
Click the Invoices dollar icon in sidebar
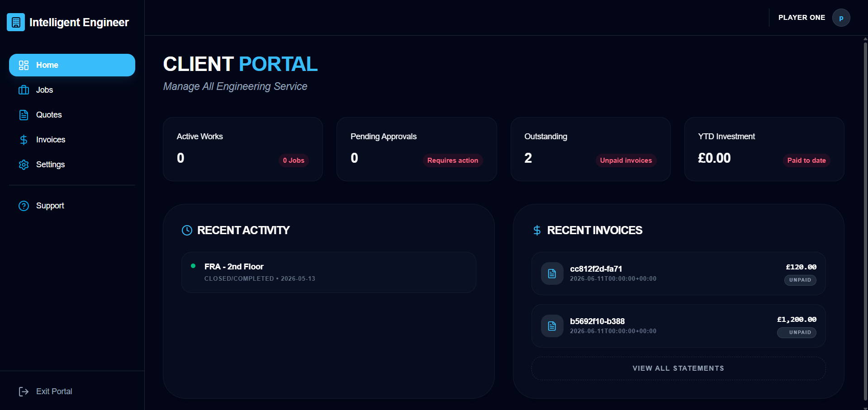pos(24,140)
